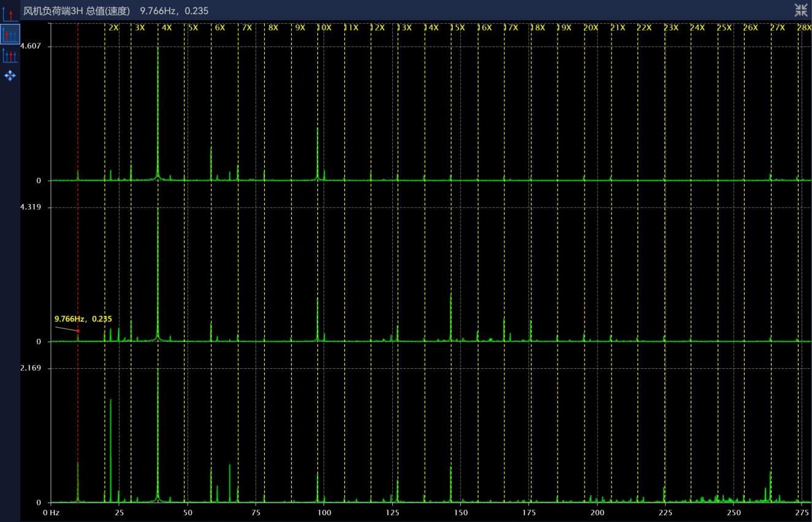
Task: Activate the sideband cursor tool icon
Action: [10, 55]
